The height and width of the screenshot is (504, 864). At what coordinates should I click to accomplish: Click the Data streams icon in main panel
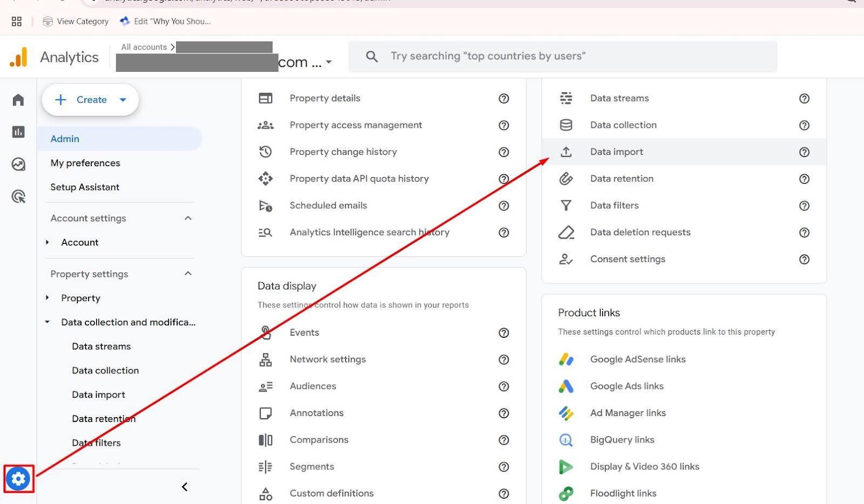[566, 98]
